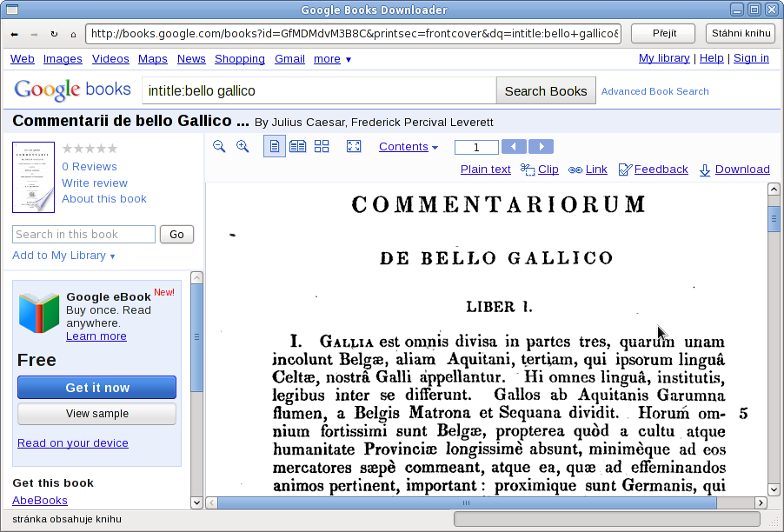784x532 pixels.
Task: Switch to thumbnail grid view
Action: coord(322,146)
